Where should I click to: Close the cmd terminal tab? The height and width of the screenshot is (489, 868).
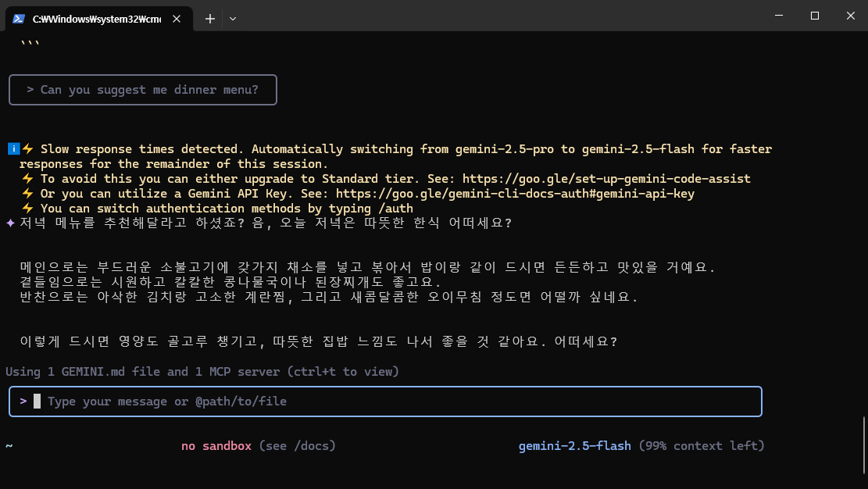point(177,19)
